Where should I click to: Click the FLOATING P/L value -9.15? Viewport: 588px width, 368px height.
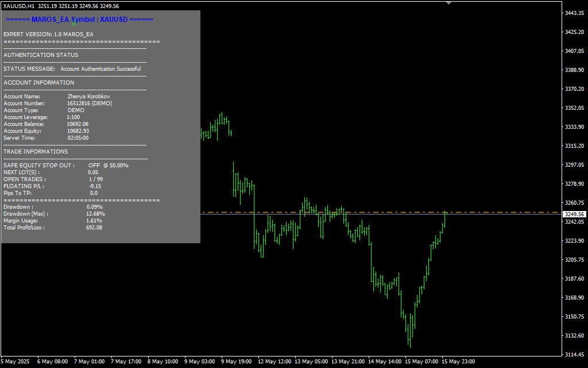(x=95, y=186)
